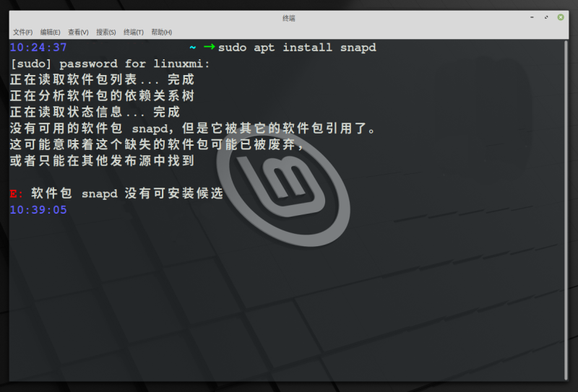Click the line 这可能意味着这个缺失的软件包

[157, 144]
